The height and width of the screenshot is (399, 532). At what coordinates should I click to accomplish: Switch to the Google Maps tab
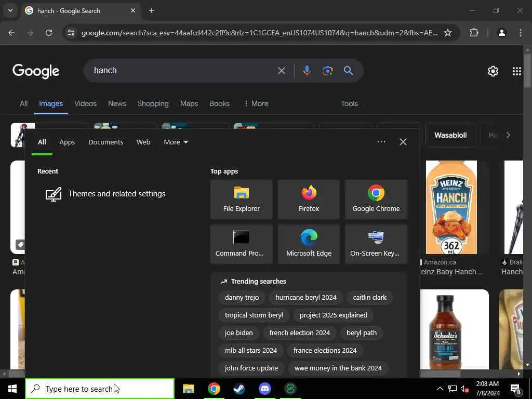[189, 103]
